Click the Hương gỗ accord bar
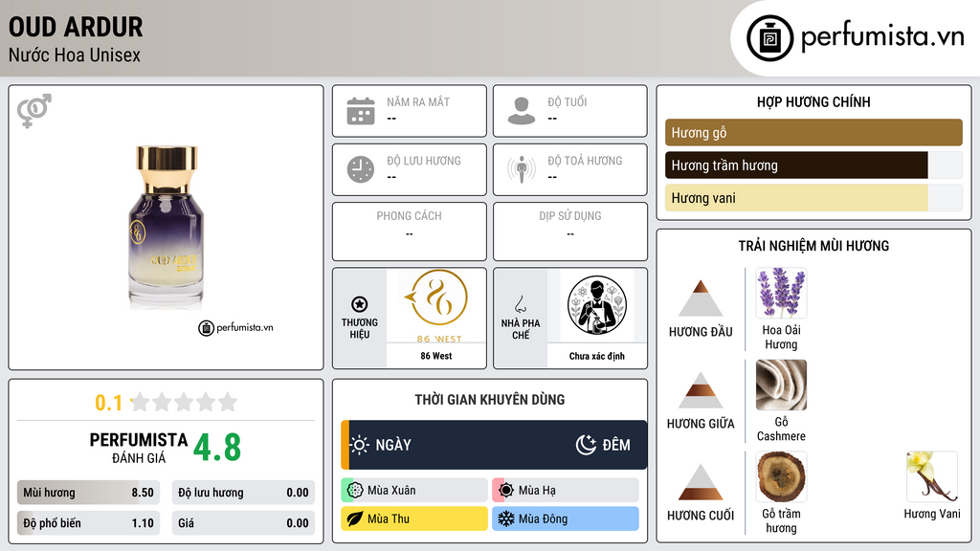 point(813,132)
